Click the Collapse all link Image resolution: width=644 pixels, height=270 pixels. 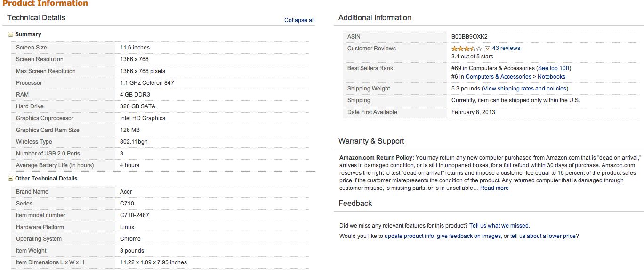[299, 20]
